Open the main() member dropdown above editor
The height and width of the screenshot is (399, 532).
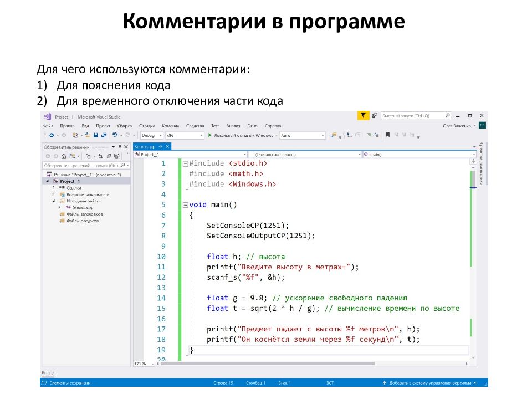(x=420, y=155)
